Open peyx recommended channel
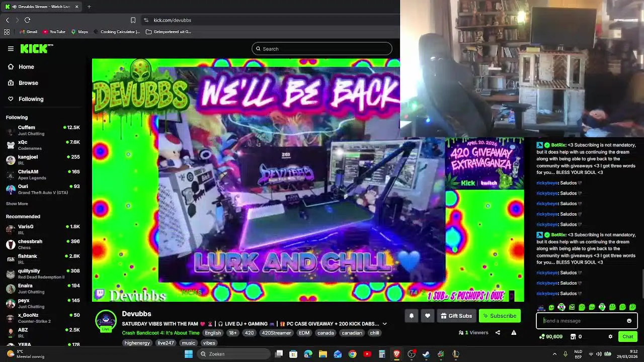 [43, 303]
